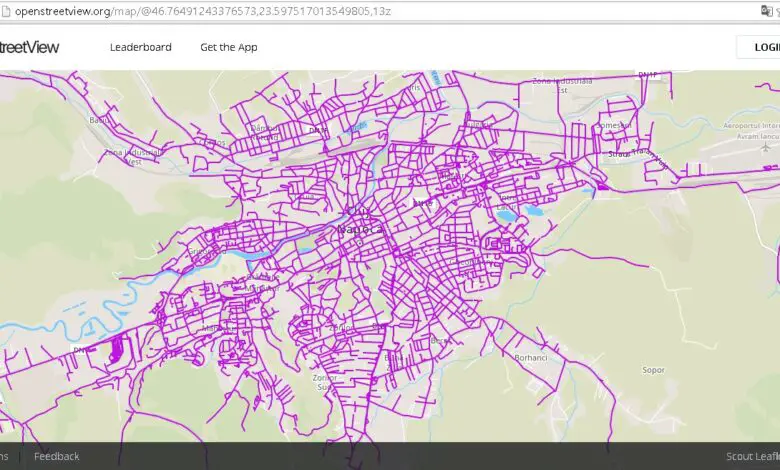The height and width of the screenshot is (470, 780).
Task: Open the Feedback link in footer
Action: click(57, 456)
